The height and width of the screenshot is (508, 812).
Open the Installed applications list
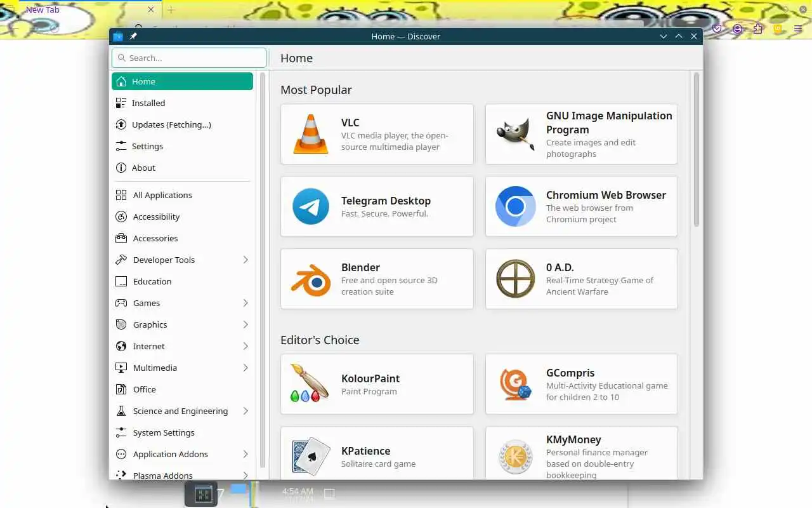(x=182, y=103)
